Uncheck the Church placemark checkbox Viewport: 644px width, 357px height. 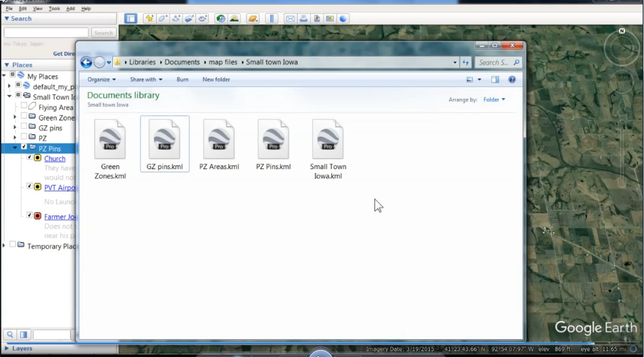click(x=30, y=157)
